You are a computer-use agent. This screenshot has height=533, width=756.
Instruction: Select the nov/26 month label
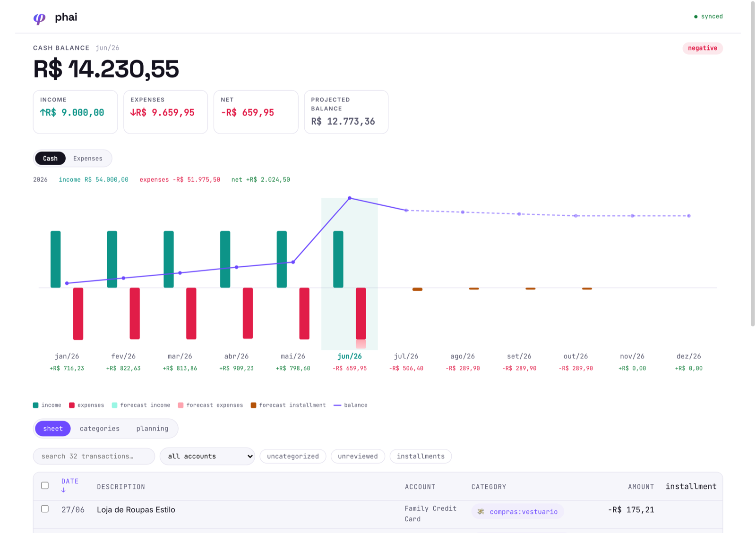click(632, 356)
